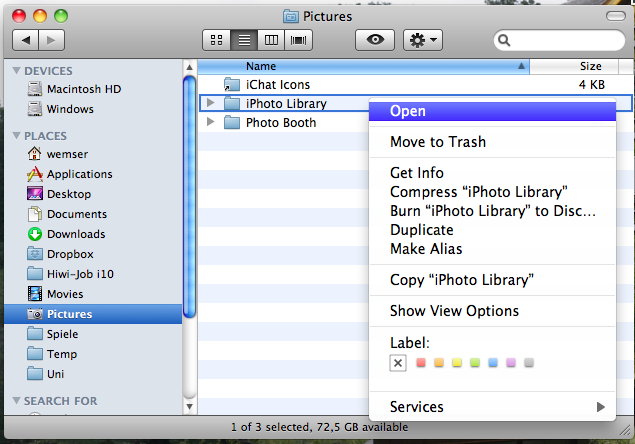Sort files by the Size column header

(x=590, y=66)
